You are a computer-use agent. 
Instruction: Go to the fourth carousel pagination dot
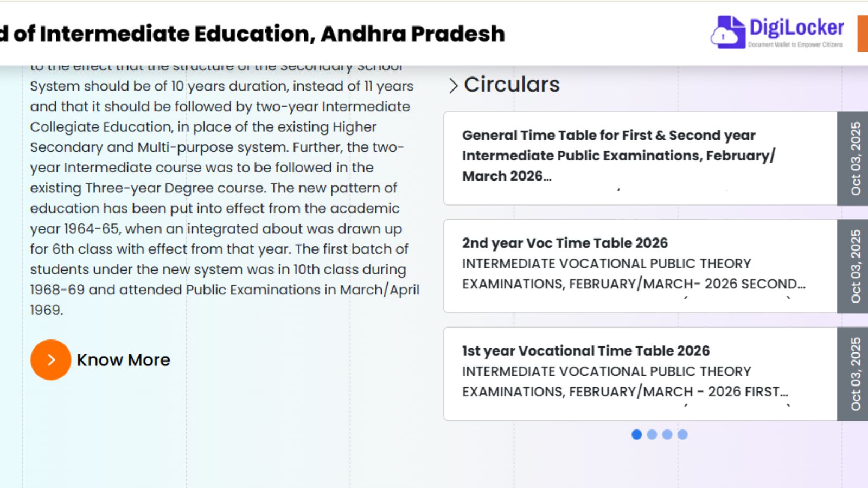click(x=682, y=434)
